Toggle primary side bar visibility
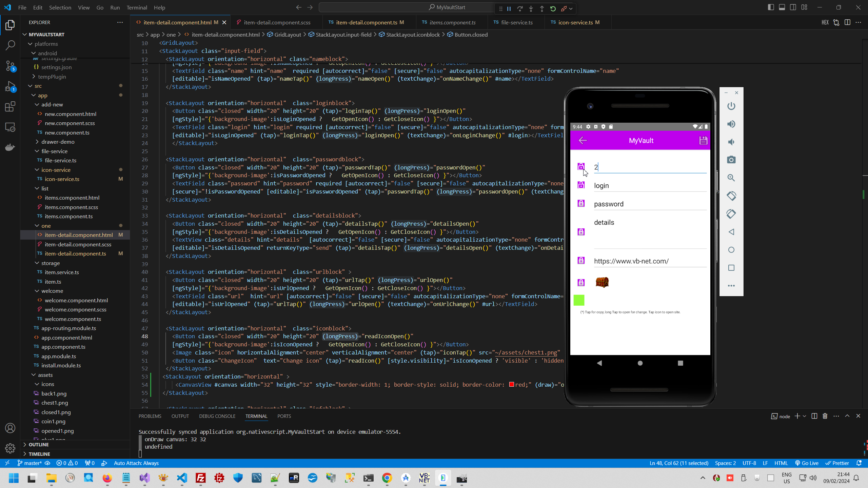868x488 pixels. click(771, 7)
